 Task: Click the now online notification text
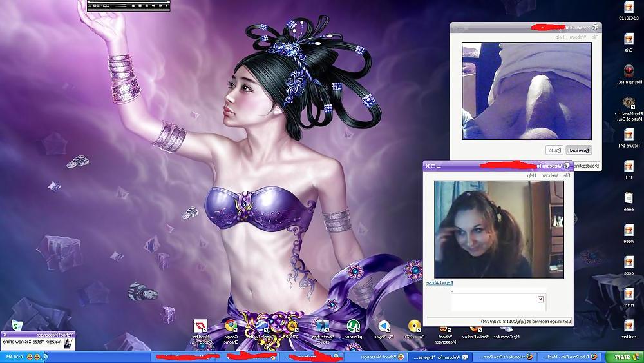tap(32, 342)
